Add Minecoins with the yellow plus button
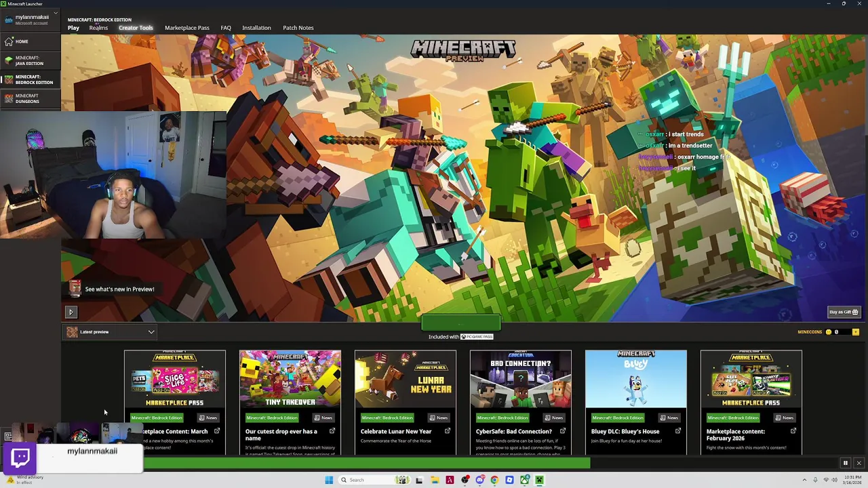868x488 pixels. (x=855, y=332)
